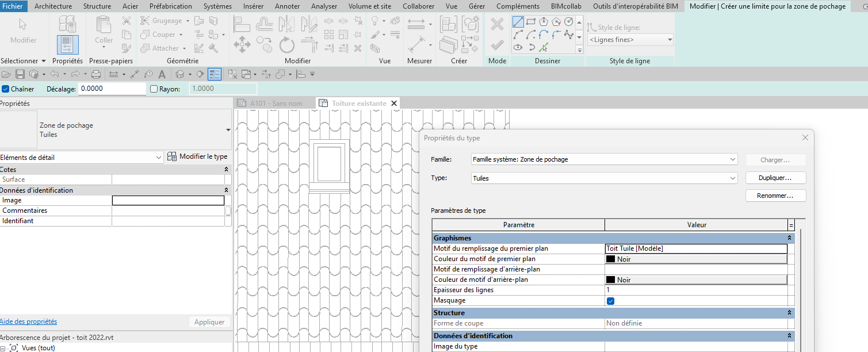The height and width of the screenshot is (352, 868).
Task: Open the Type dropdown showing Tuiles
Action: click(733, 178)
